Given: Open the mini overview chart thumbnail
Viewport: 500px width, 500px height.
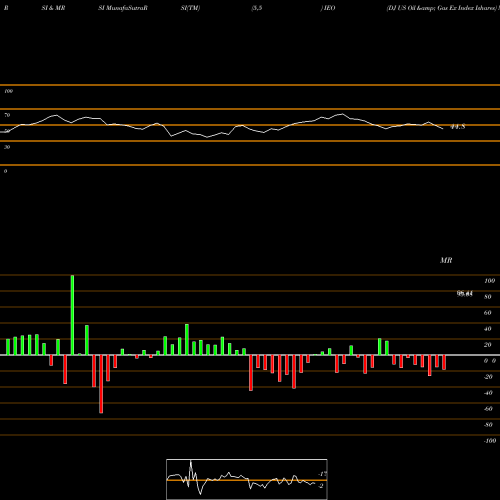Looking at the screenshot, I should 247,479.
